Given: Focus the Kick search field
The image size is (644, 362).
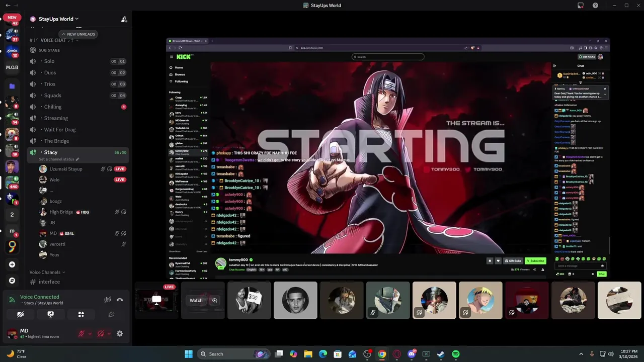Looking at the screenshot, I should [388, 57].
